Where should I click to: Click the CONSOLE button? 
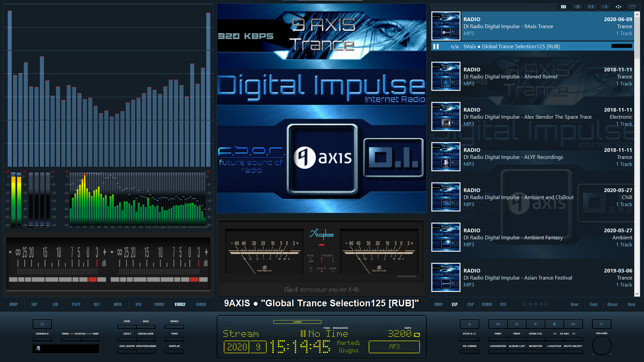(x=42, y=339)
